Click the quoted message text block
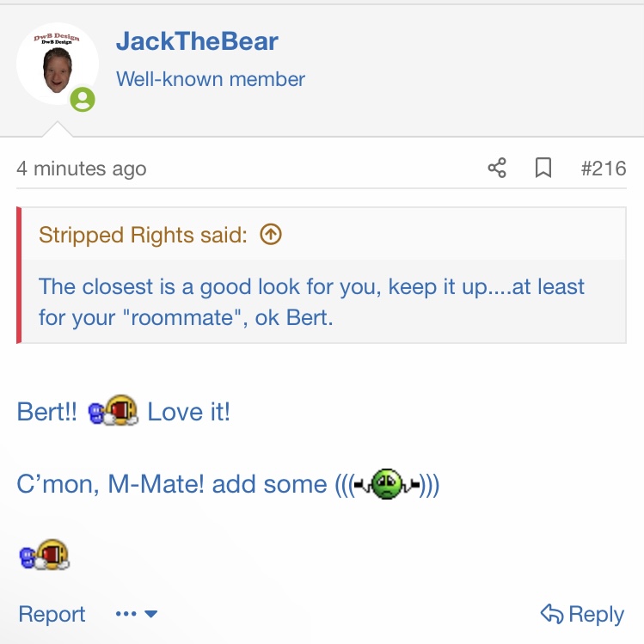The height and width of the screenshot is (644, 644). (x=310, y=301)
